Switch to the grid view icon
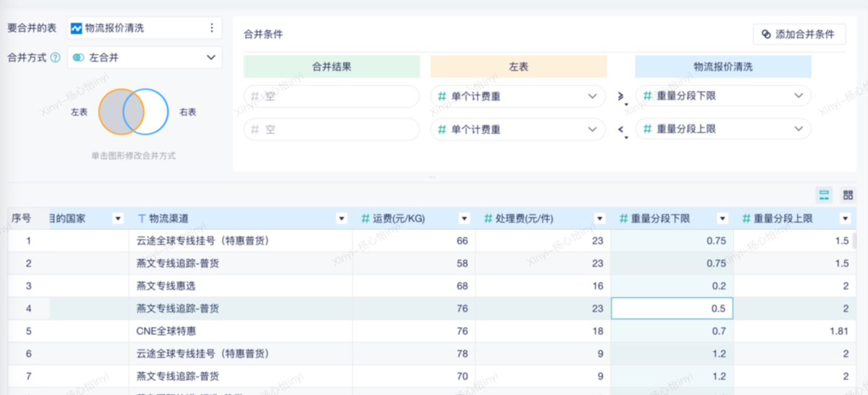868x395 pixels. 848,195
